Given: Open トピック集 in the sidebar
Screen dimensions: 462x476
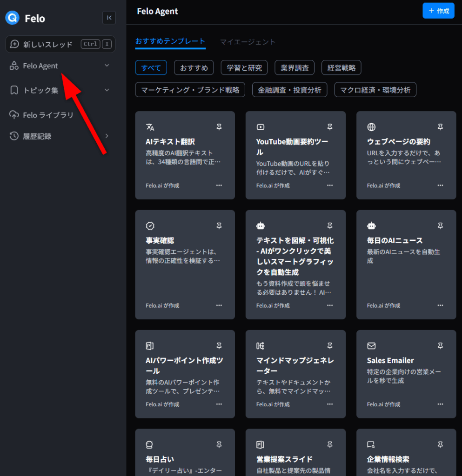Looking at the screenshot, I should (x=40, y=90).
